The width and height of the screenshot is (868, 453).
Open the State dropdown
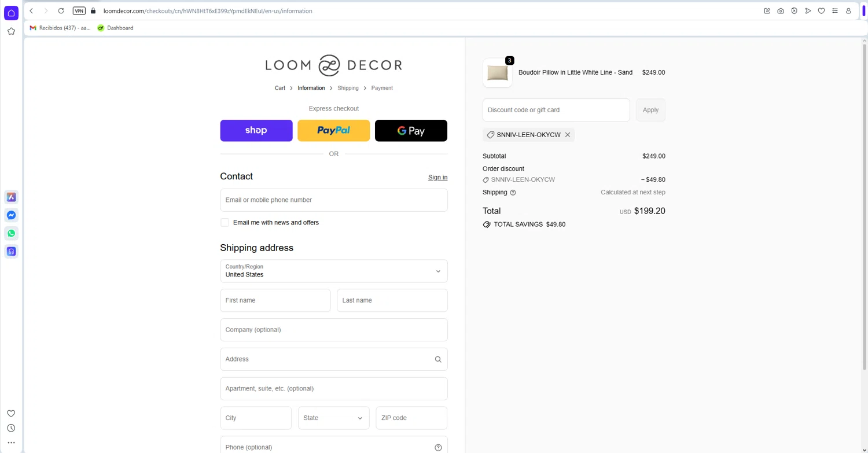(334, 418)
